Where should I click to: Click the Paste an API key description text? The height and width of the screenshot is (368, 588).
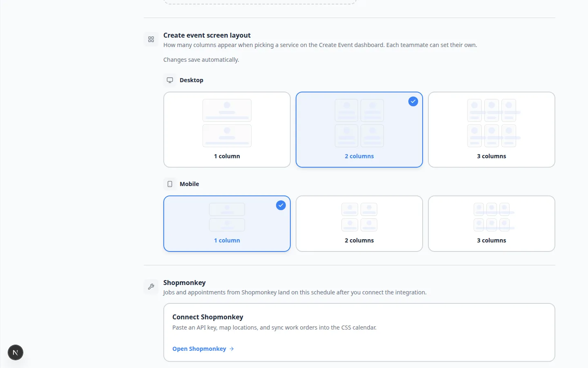click(274, 328)
